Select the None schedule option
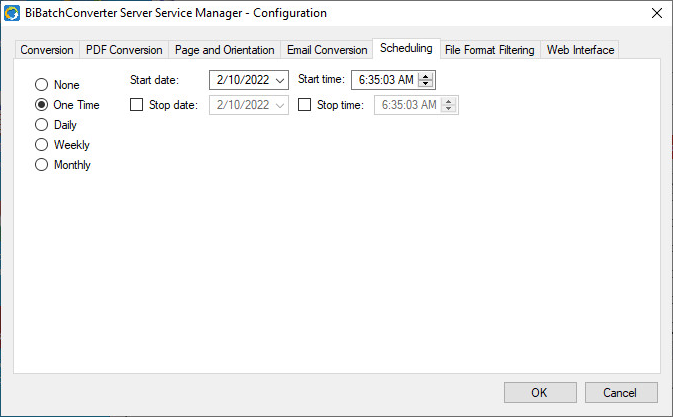Viewport: 673px width, 417px height. tap(42, 85)
